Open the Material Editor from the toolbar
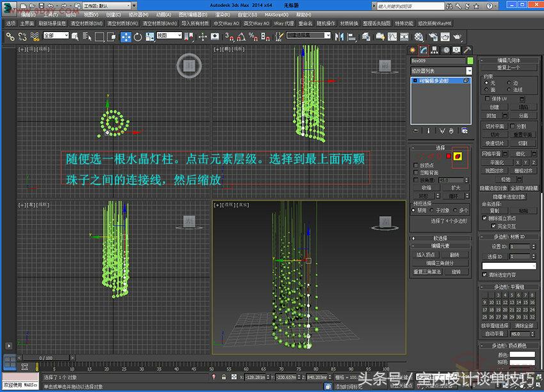 (x=417, y=38)
